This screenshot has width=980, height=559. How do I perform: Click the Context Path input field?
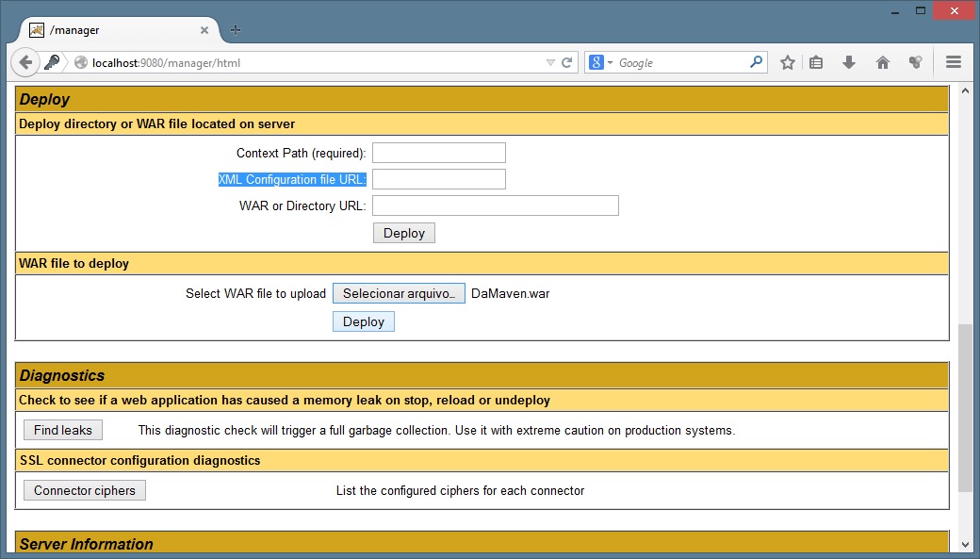pos(438,153)
